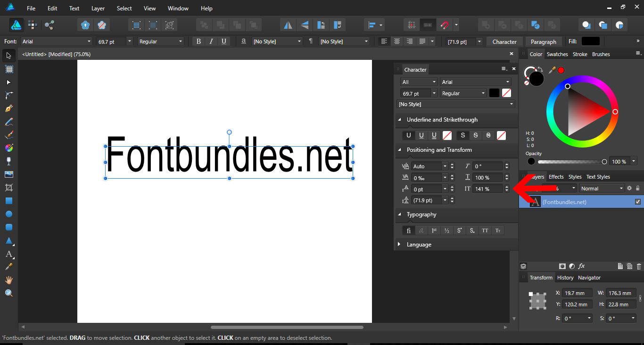
Task: Click the X position field in Transform panel
Action: (x=577, y=293)
